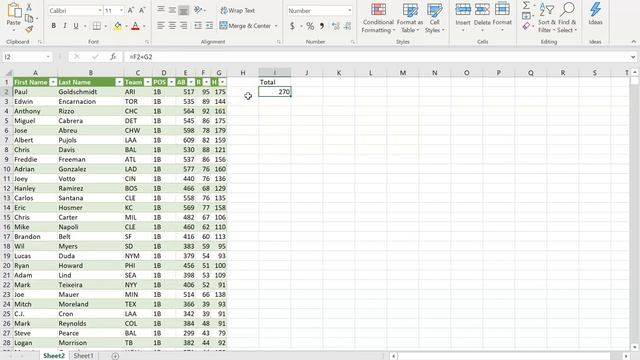Select the cell labeled Total
640x360 pixels.
click(275, 82)
